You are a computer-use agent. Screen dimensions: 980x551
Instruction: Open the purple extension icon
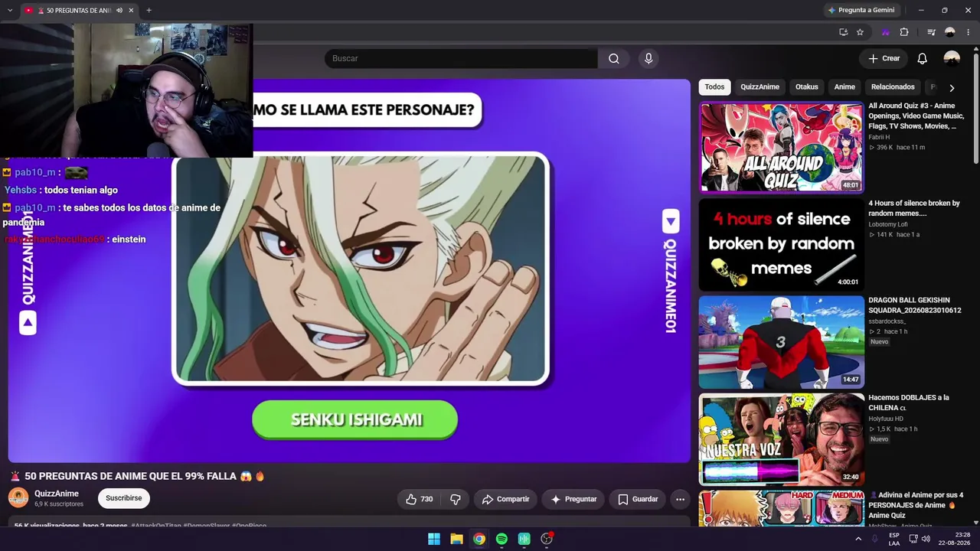tap(885, 32)
